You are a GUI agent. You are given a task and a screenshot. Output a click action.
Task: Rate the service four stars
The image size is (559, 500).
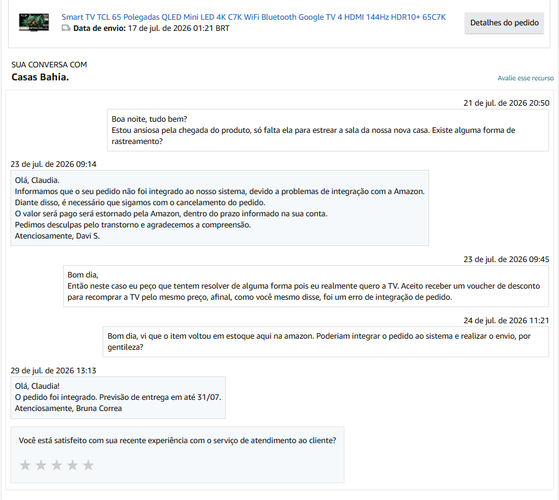[x=72, y=465]
